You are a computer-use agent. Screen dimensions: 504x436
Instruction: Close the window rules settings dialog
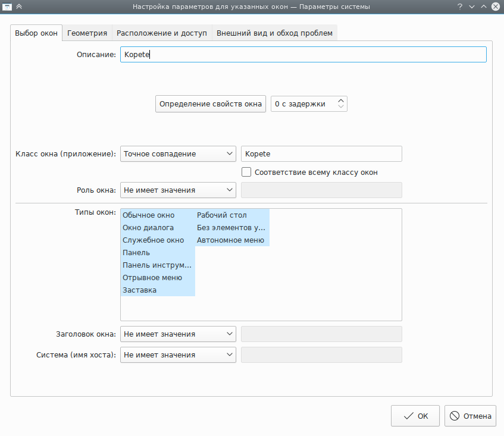(495, 7)
